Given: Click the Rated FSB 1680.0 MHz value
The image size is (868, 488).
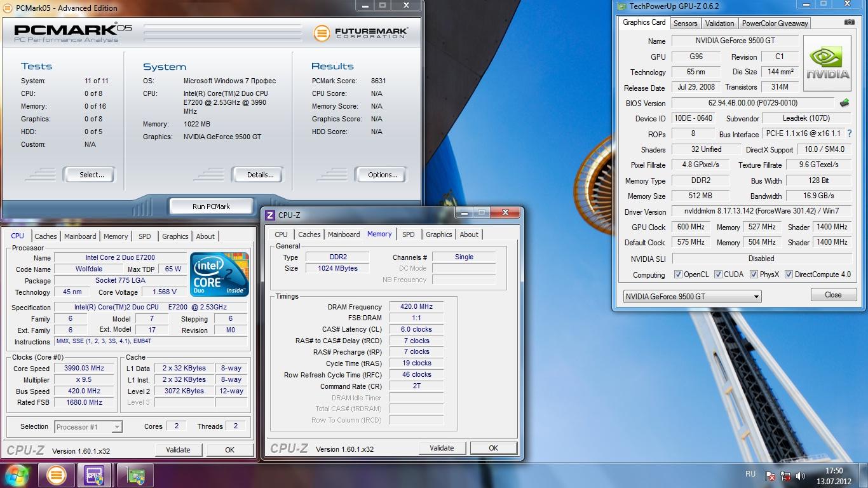Looking at the screenshot, I should (x=84, y=402).
